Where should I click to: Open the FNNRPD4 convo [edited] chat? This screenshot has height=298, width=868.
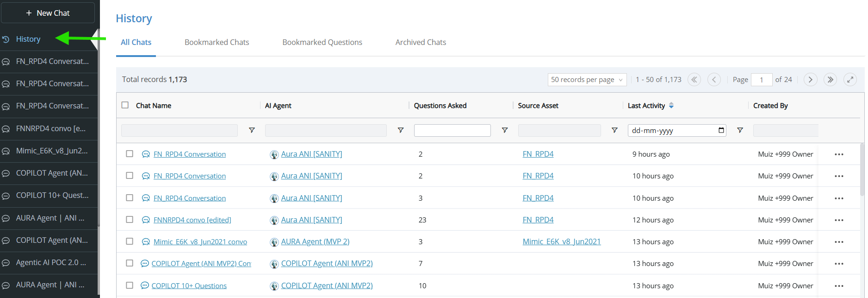[192, 220]
